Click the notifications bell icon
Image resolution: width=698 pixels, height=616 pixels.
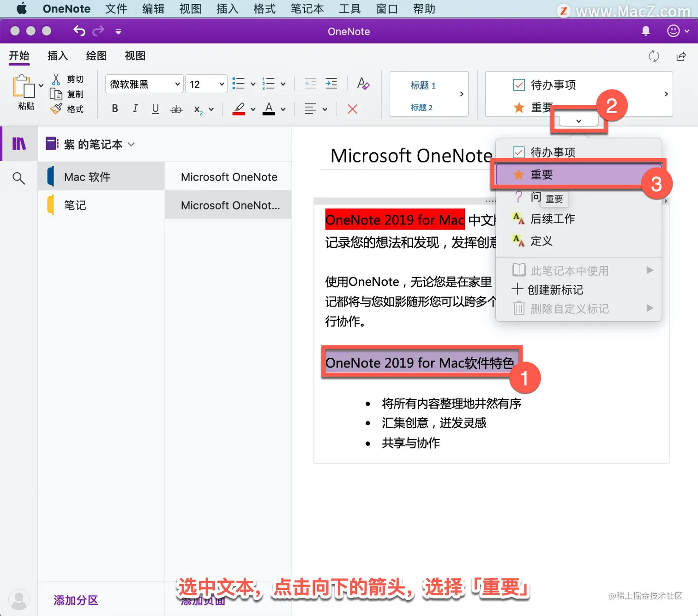pyautogui.click(x=646, y=31)
